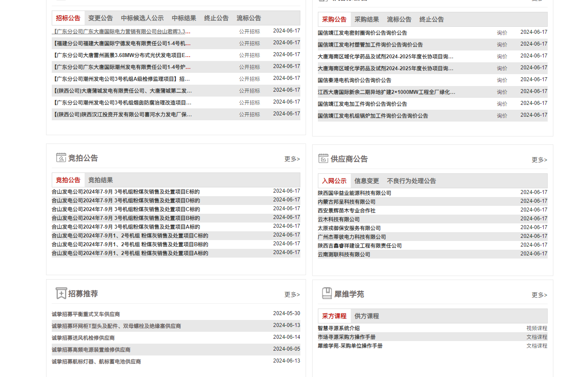
Task: Open 太原戎御保安服务有限公司 entry
Action: [x=349, y=228]
